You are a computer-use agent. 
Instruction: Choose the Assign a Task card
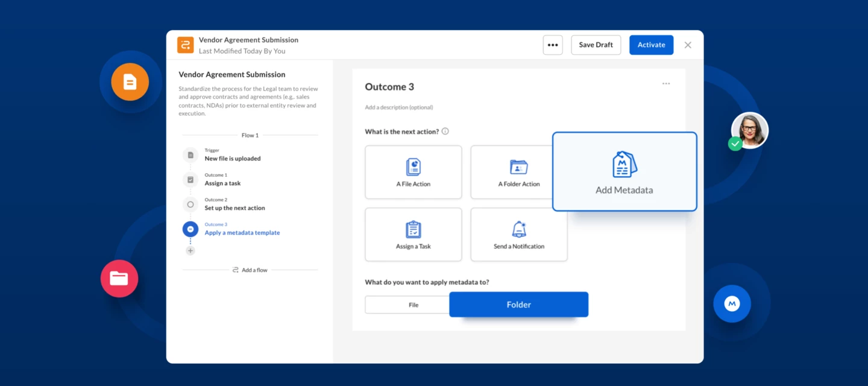click(414, 235)
